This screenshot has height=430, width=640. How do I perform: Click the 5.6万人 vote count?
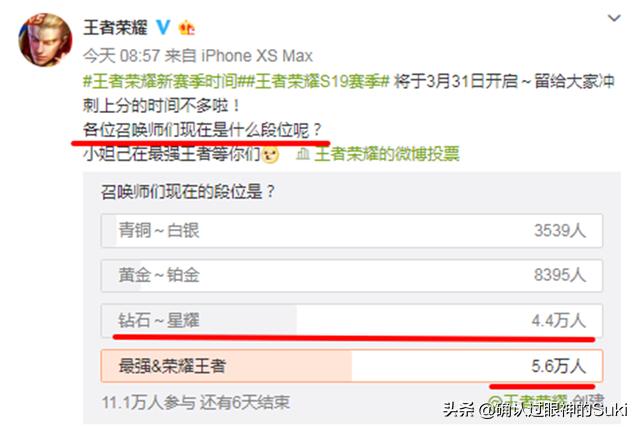click(x=558, y=366)
